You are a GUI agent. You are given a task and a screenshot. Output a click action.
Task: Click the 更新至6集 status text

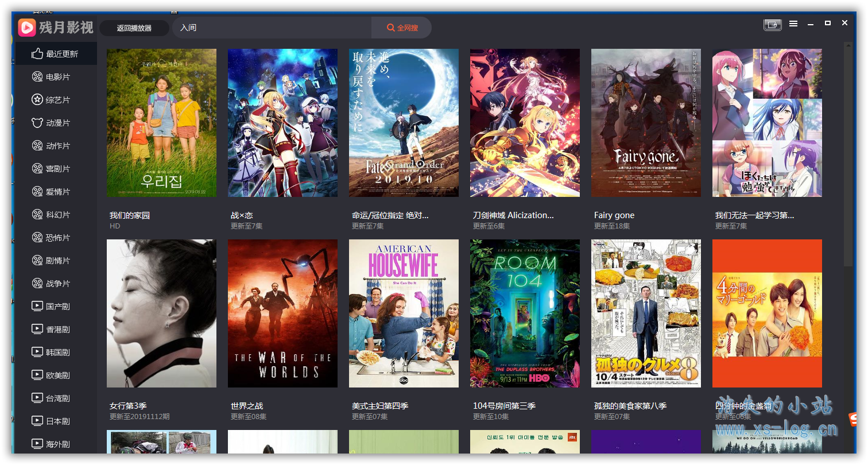click(x=489, y=226)
